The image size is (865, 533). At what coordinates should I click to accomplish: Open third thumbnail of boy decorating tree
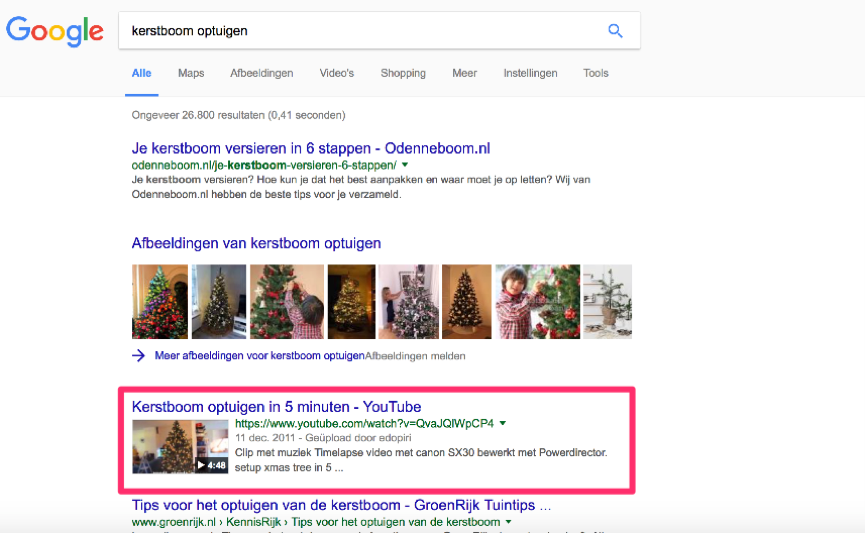pyautogui.click(x=287, y=301)
